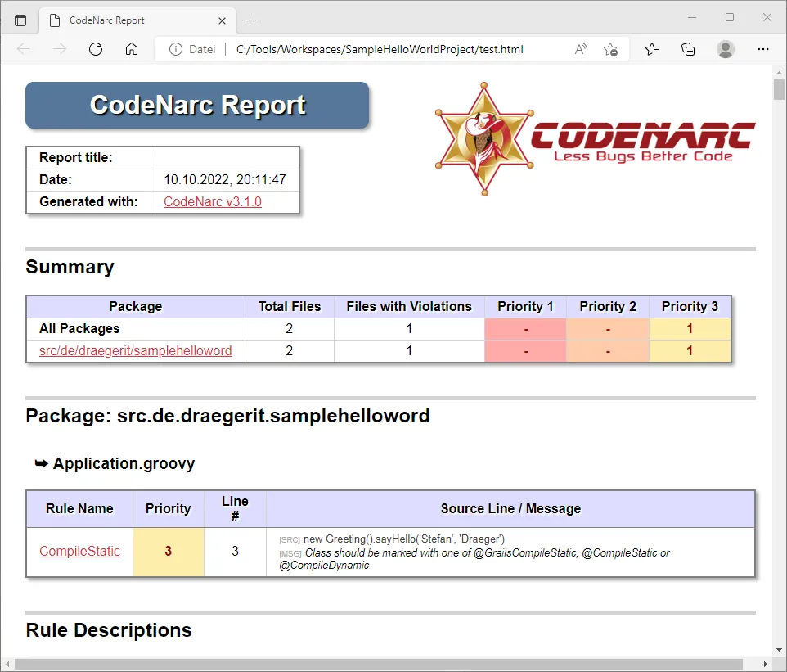Open the Settings and more menu
Image resolution: width=787 pixels, height=672 pixels.
pyautogui.click(x=762, y=49)
